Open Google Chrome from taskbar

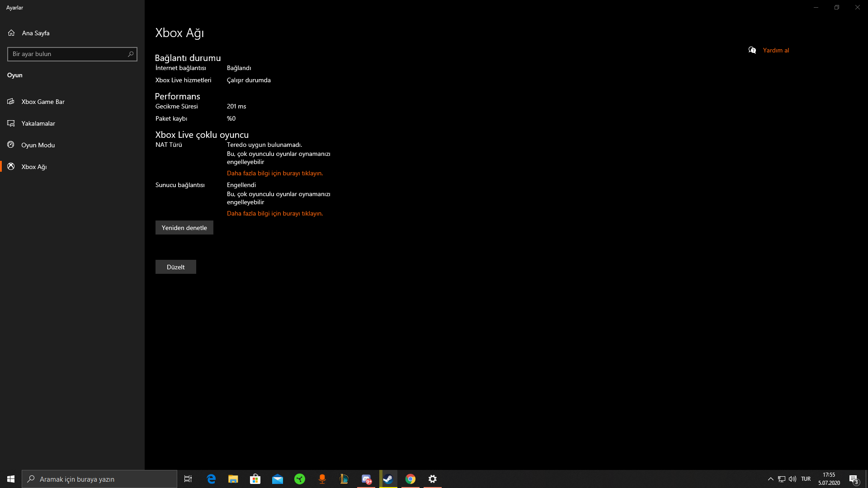410,479
